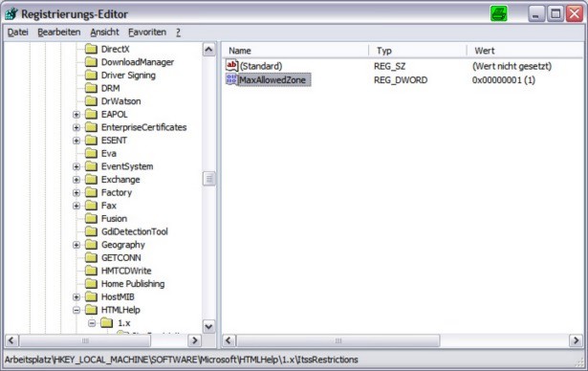Viewport: 588px width, 371px height.
Task: Expand the HostMIB key
Action: [x=76, y=297]
